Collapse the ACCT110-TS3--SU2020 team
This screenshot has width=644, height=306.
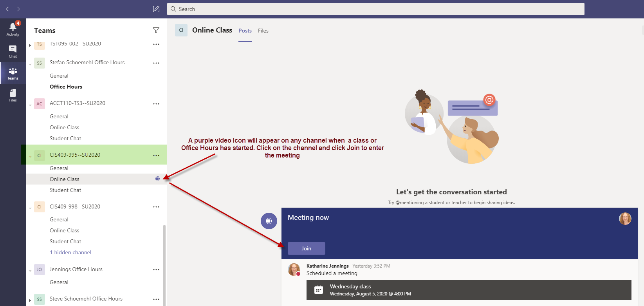(x=30, y=105)
